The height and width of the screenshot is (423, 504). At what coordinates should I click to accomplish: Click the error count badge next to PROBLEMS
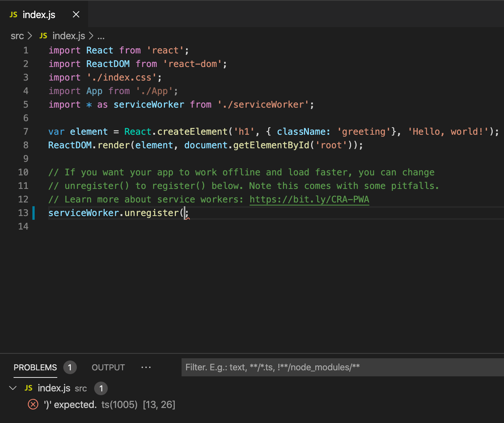pyautogui.click(x=70, y=367)
